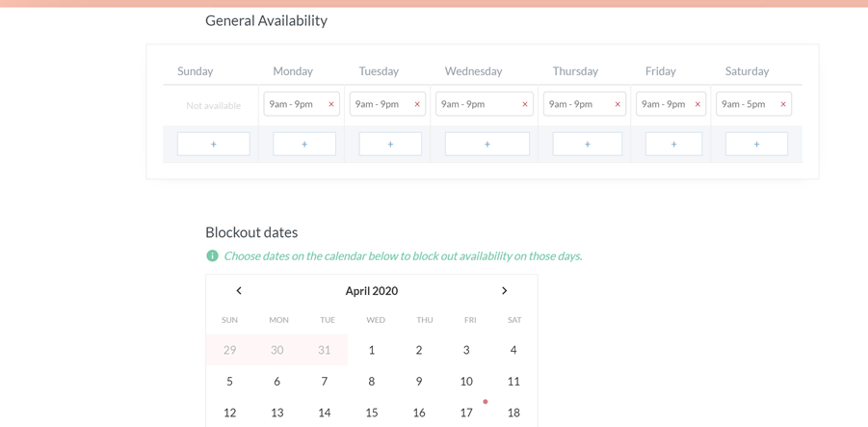Screen dimensions: 868x427
Task: Select April 17 with the red dot
Action: 466,413
